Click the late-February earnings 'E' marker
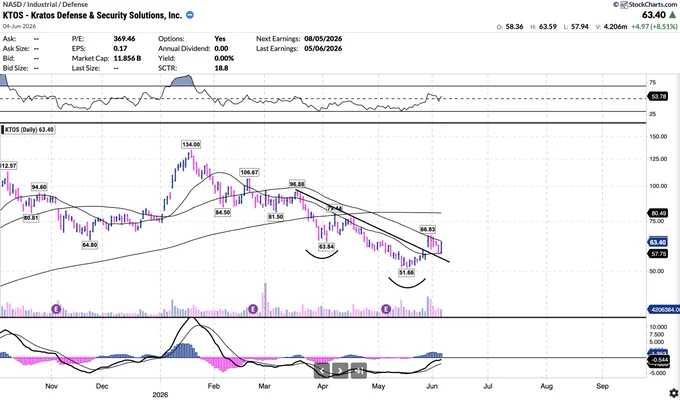The width and height of the screenshot is (680, 400). (x=253, y=309)
